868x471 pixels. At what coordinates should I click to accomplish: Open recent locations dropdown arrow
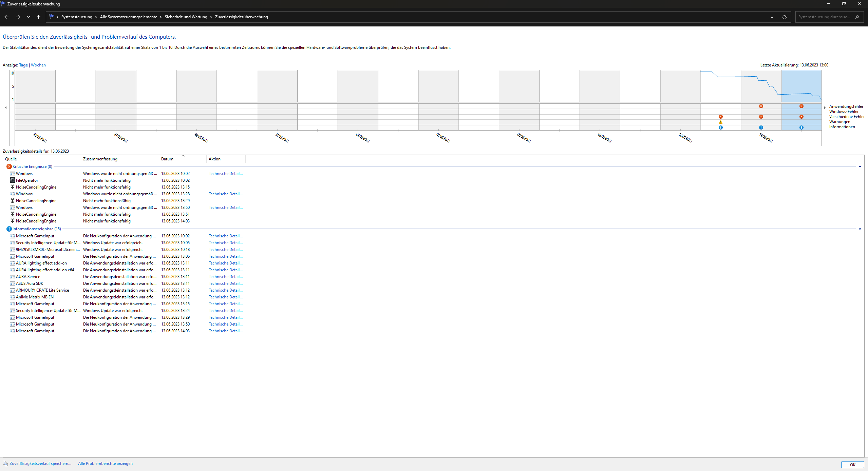[29, 17]
